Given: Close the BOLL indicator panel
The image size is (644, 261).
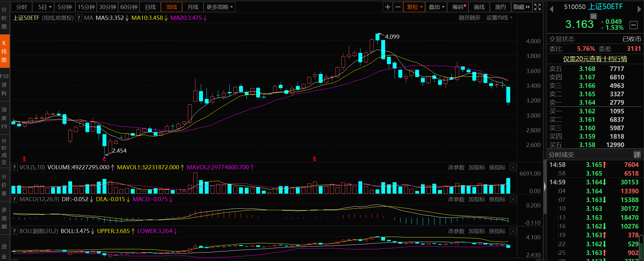Looking at the screenshot, I should [x=513, y=231].
